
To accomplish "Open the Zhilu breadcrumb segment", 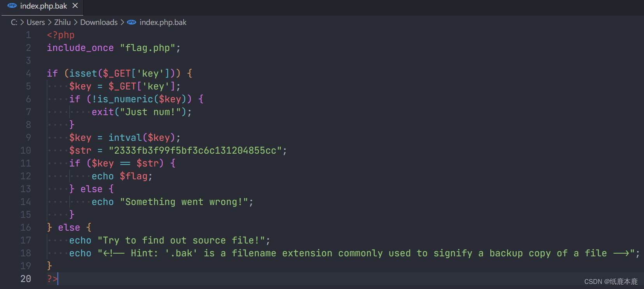I will (x=62, y=22).
